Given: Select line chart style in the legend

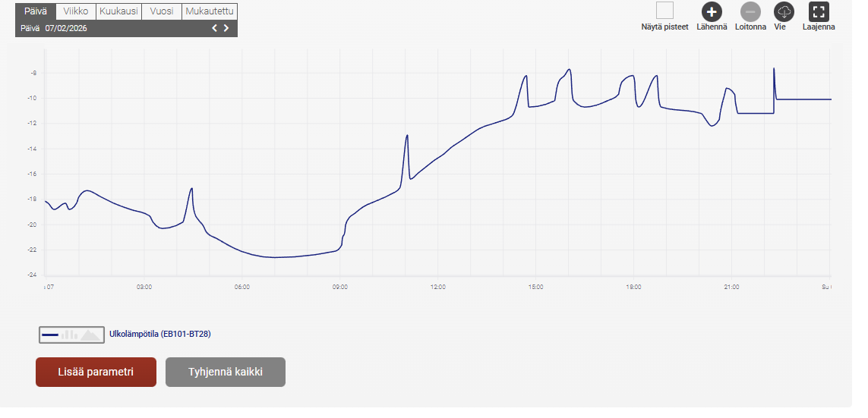Looking at the screenshot, I should tap(51, 334).
